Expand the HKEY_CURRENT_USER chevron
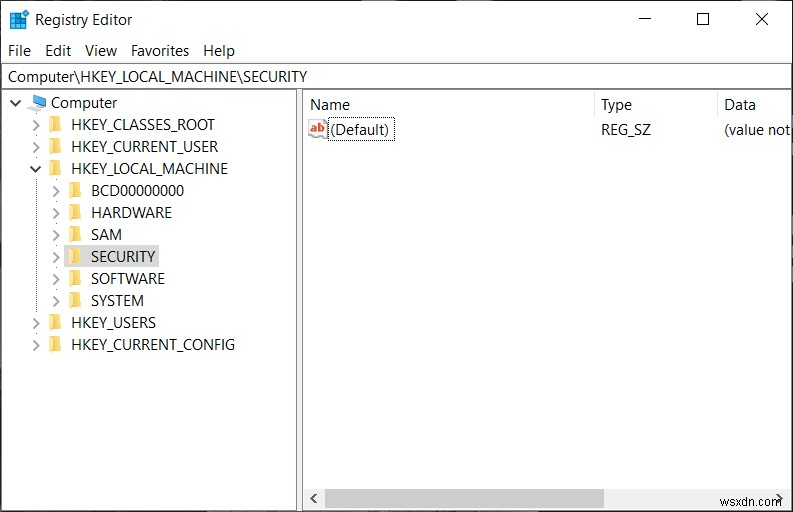Viewport: 793px width, 512px height. [x=36, y=147]
